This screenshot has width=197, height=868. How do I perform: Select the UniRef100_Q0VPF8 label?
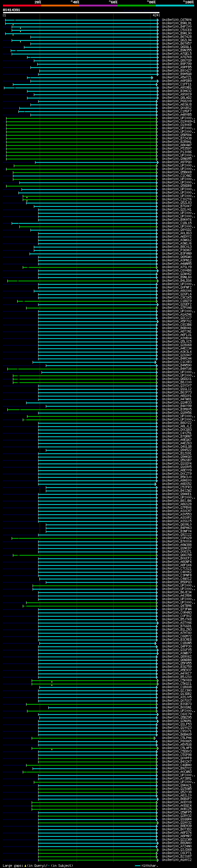click(177, 758)
